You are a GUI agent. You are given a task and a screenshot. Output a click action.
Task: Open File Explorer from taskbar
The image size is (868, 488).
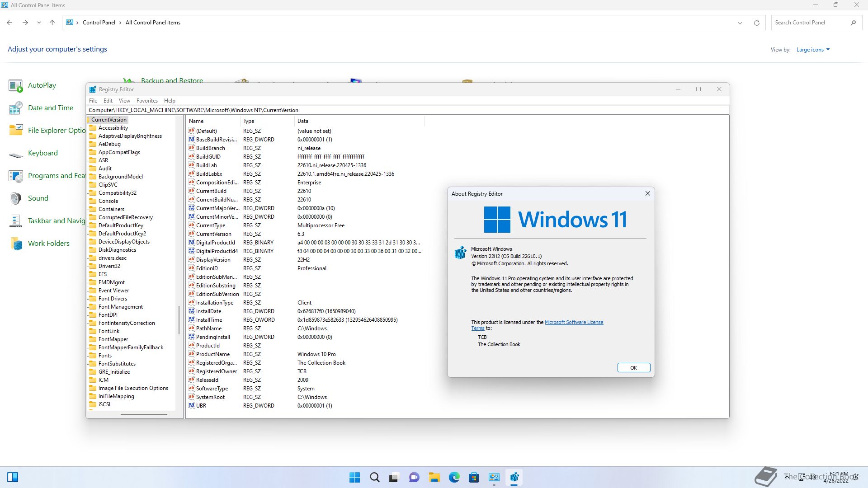tap(434, 477)
